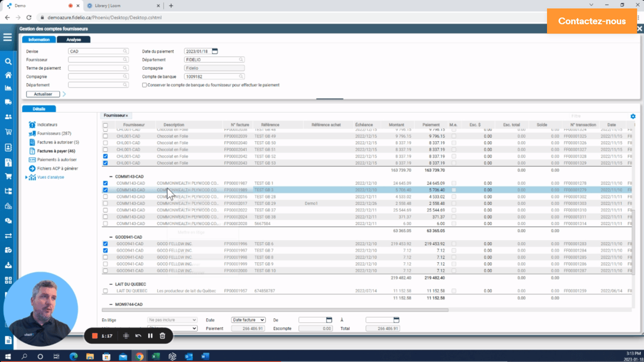The height and width of the screenshot is (362, 644).
Task: Sort by the Échéance column header
Action: pyautogui.click(x=364, y=125)
